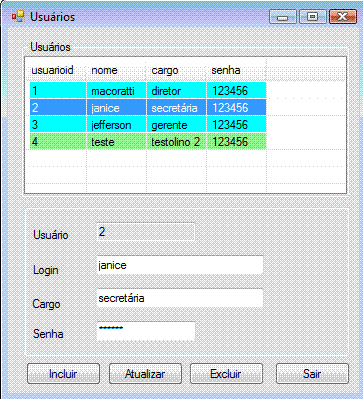Click the Excluir button
363x400 pixels.
click(226, 374)
